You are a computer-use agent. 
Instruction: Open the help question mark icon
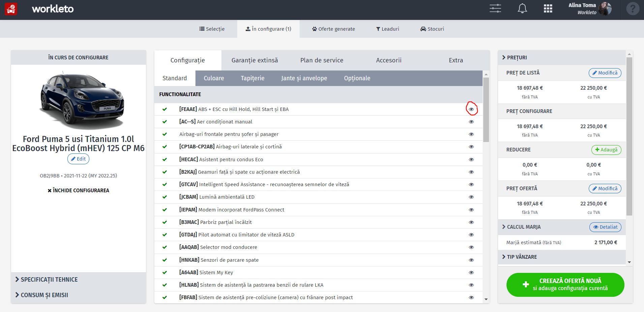[x=633, y=9]
